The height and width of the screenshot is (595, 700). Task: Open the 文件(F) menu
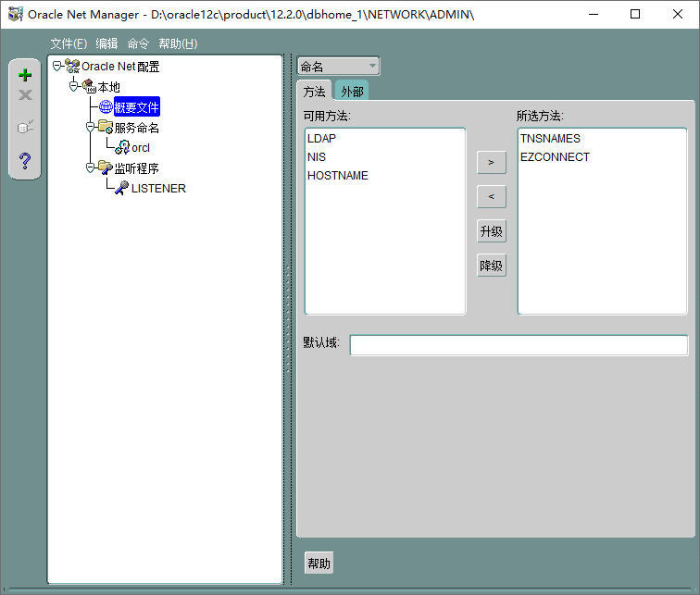[69, 43]
